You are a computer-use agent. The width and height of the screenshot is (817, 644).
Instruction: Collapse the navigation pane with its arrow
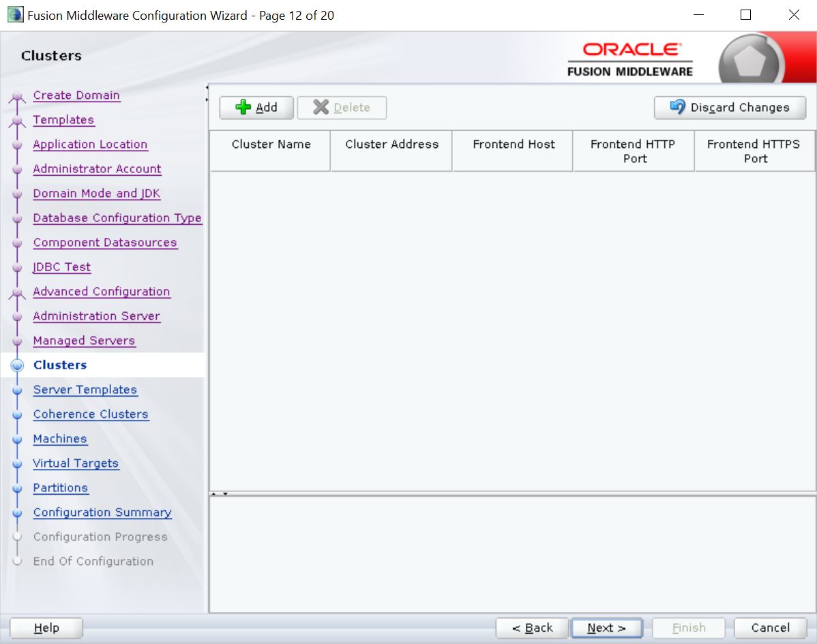207,87
